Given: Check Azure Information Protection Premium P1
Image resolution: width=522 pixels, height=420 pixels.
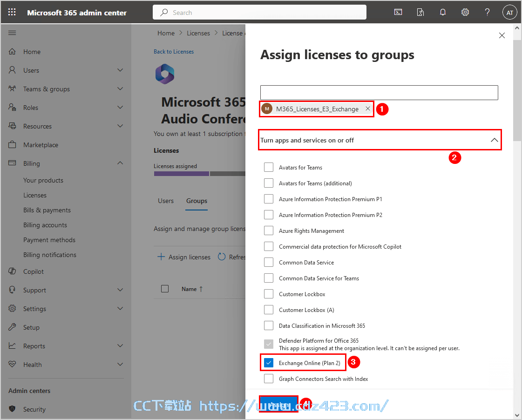Looking at the screenshot, I should pyautogui.click(x=269, y=199).
